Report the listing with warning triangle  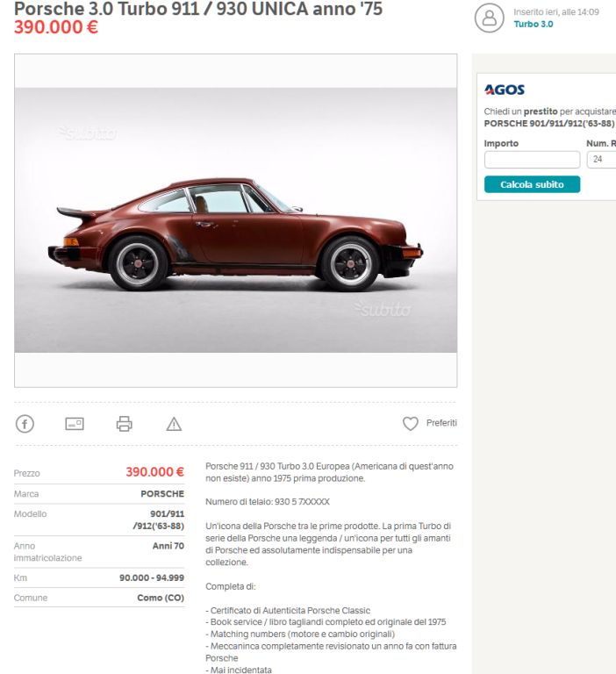tap(174, 424)
